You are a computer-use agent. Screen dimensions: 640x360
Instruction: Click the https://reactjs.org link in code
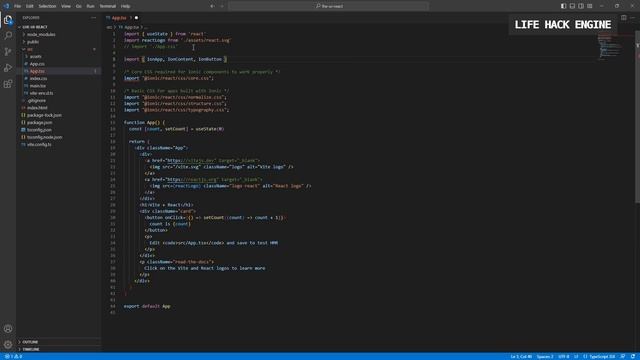(x=192, y=179)
